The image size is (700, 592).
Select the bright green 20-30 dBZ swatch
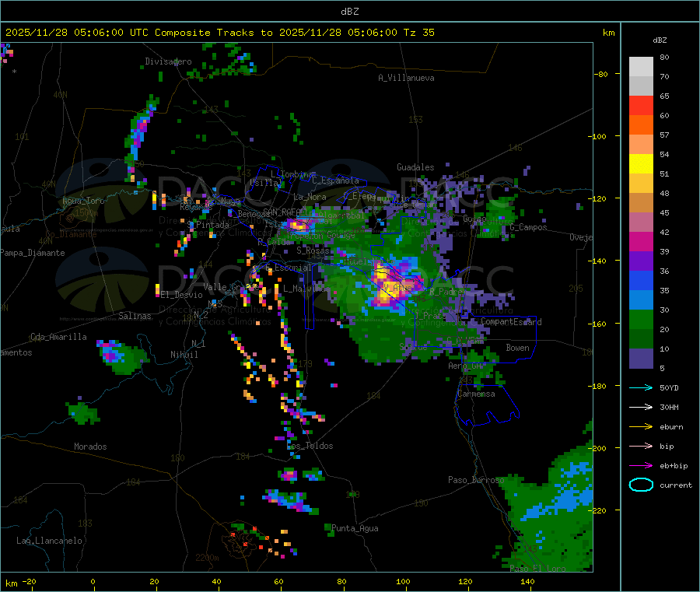[x=641, y=320]
